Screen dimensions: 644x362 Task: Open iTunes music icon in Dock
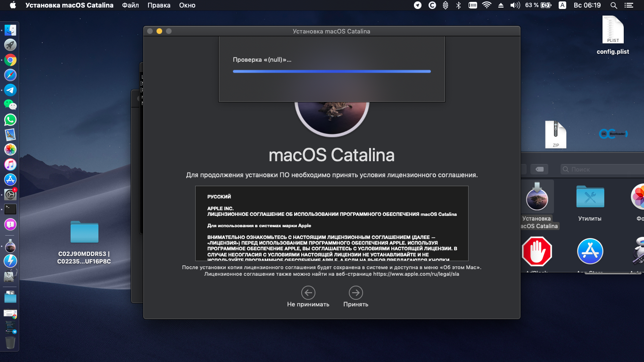coord(10,165)
